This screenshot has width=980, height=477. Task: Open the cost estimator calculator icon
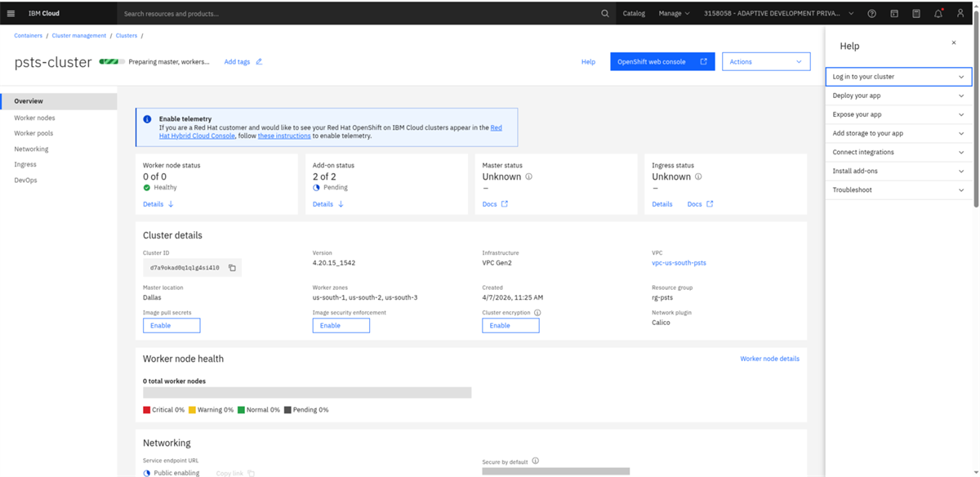(x=916, y=13)
